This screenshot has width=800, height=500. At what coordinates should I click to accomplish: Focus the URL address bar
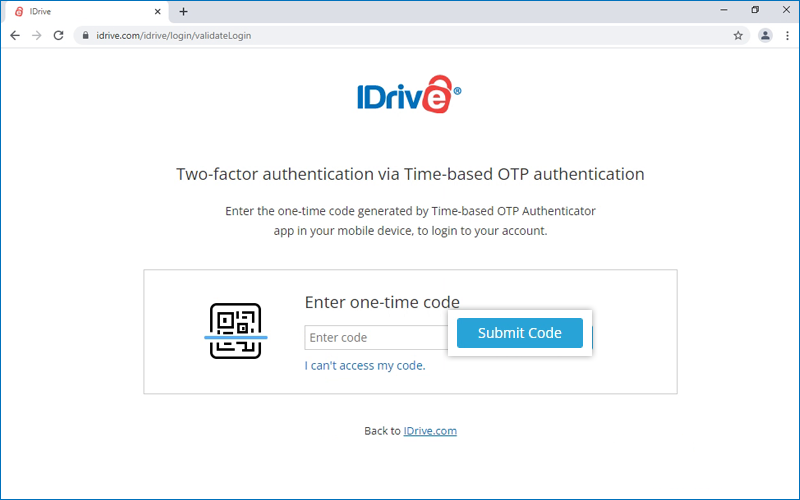tap(400, 35)
